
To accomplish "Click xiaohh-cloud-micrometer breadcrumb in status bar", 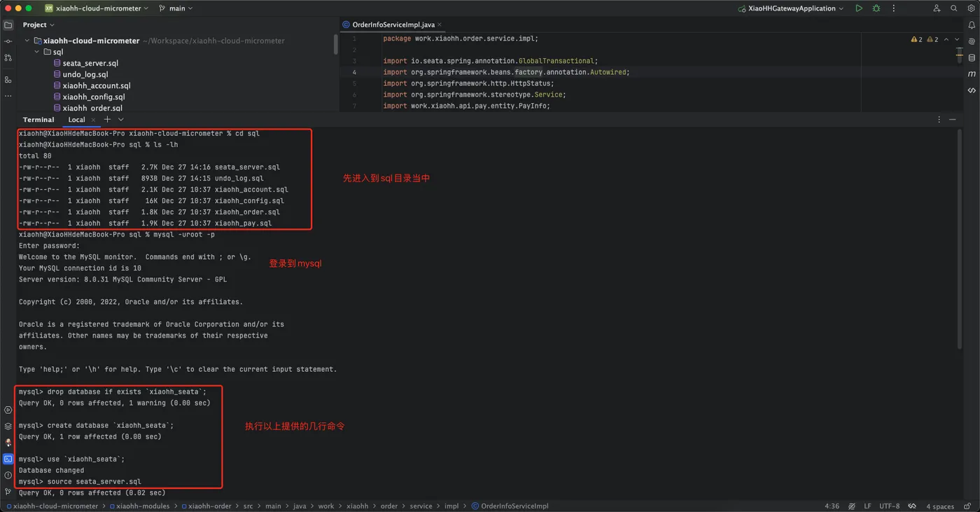I will [x=52, y=506].
